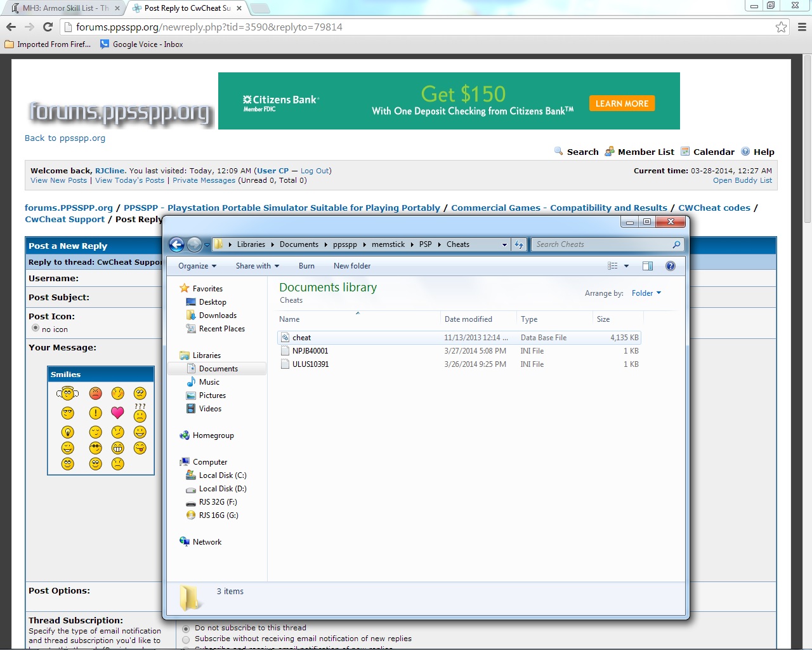The image size is (812, 650).
Task: Choose 'Do not subscribe to this thread'
Action: (186, 628)
